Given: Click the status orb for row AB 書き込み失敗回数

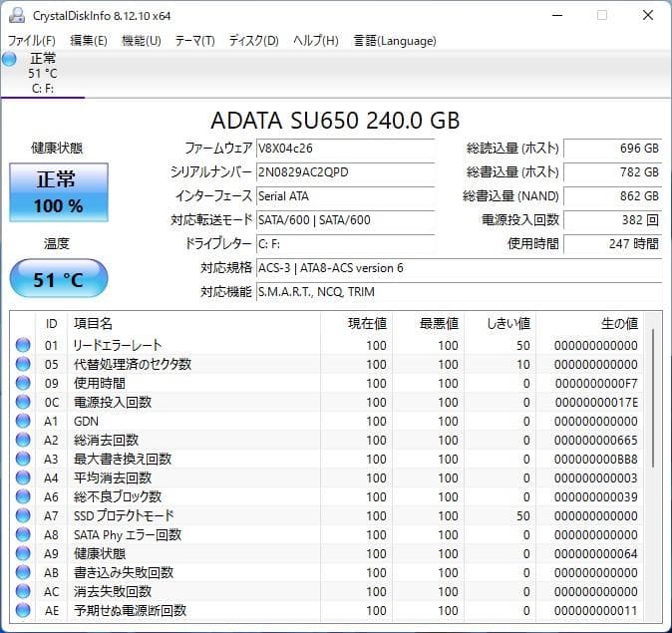Looking at the screenshot, I should [x=23, y=572].
